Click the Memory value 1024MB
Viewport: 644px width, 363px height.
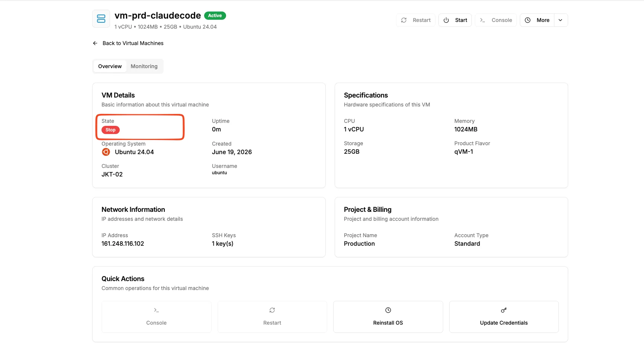click(466, 129)
